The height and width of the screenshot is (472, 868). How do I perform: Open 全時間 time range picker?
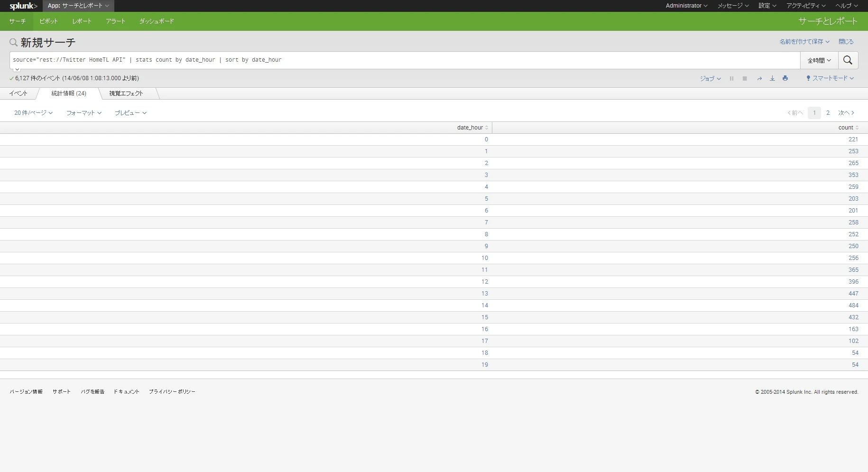819,60
